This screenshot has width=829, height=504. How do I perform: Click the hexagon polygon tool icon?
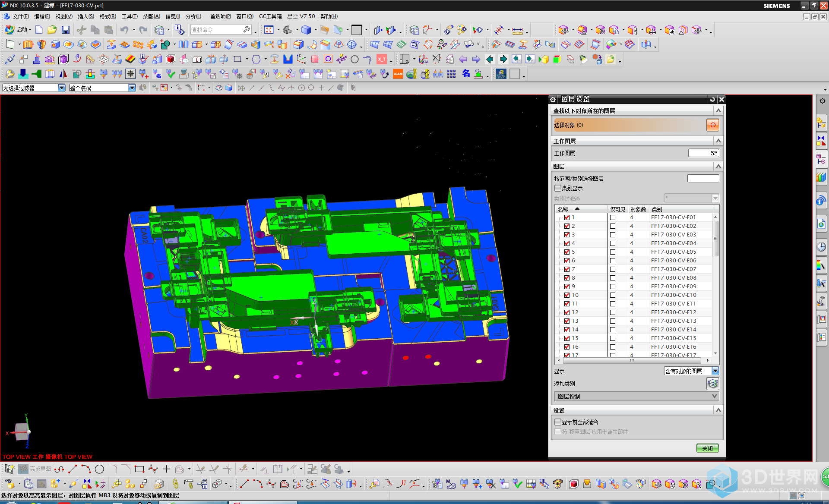[256, 59]
